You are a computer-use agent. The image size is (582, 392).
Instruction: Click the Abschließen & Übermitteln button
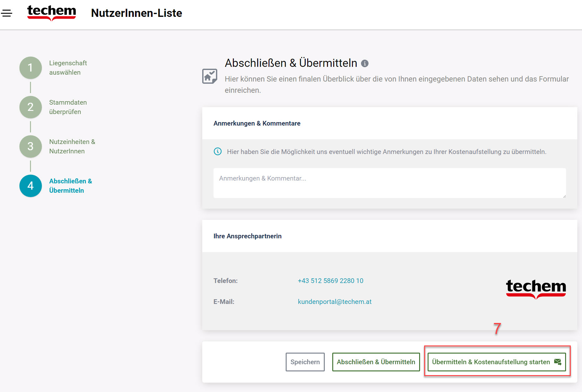[x=376, y=362]
